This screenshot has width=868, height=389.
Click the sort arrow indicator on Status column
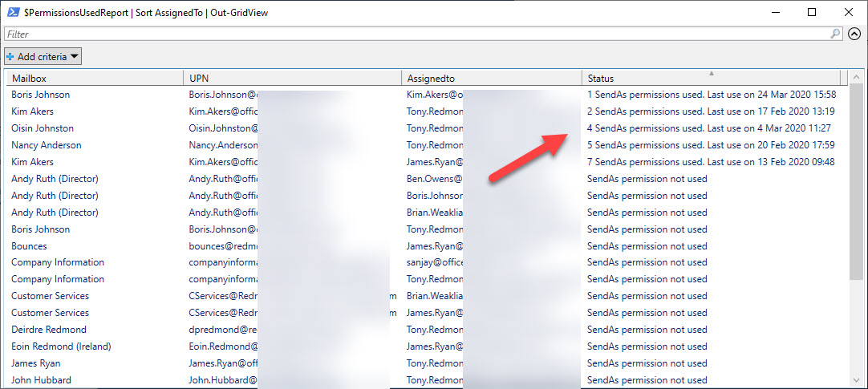pyautogui.click(x=711, y=73)
